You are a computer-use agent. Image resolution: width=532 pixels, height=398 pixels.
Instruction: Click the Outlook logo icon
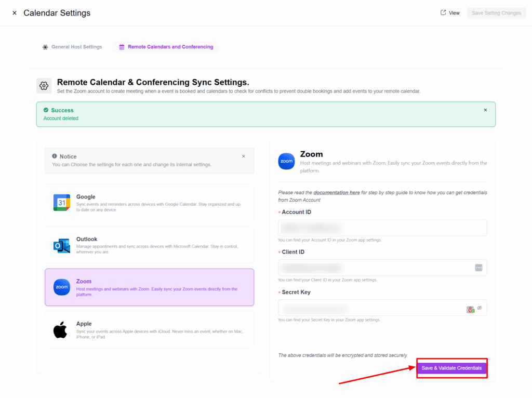pyautogui.click(x=62, y=245)
